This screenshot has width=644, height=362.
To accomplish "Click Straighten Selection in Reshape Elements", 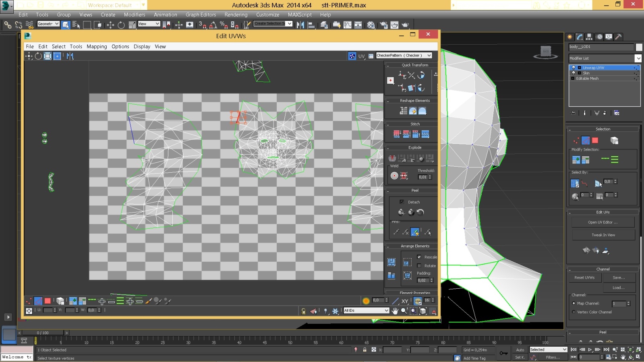I will click(x=403, y=111).
